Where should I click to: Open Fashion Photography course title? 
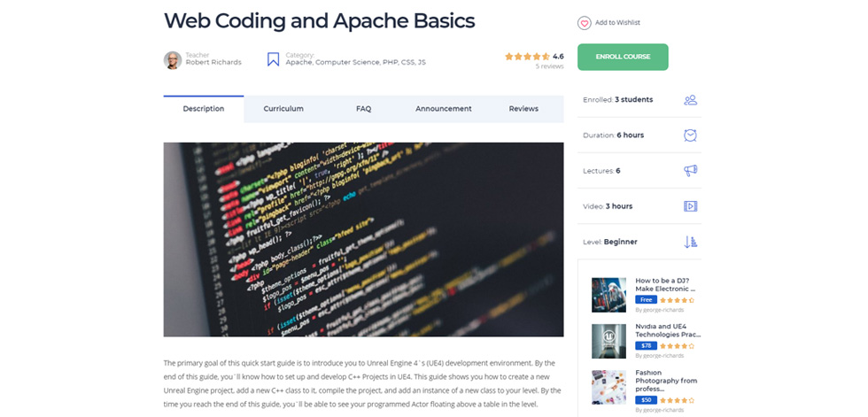tap(666, 381)
